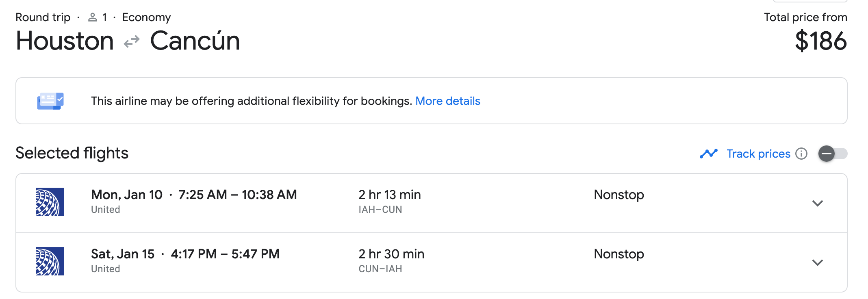Click the passenger count person icon
Screen dimensions: 868x299
tap(93, 17)
